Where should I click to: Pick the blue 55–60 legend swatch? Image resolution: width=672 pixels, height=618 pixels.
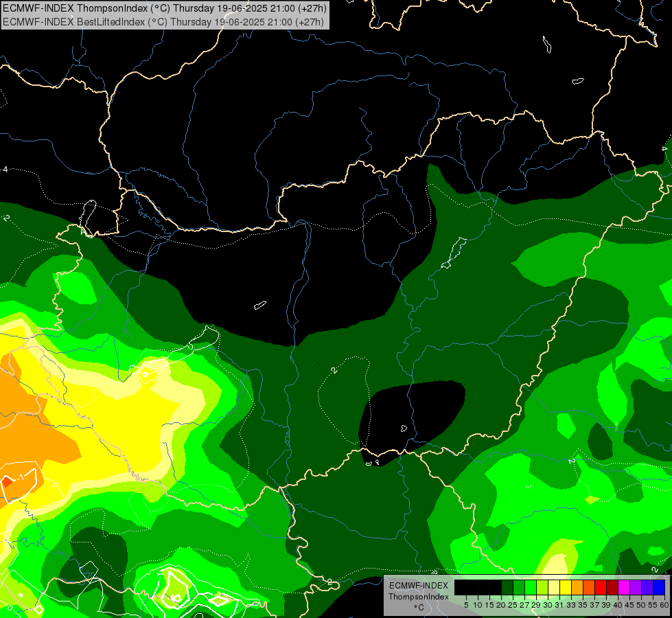point(659,587)
